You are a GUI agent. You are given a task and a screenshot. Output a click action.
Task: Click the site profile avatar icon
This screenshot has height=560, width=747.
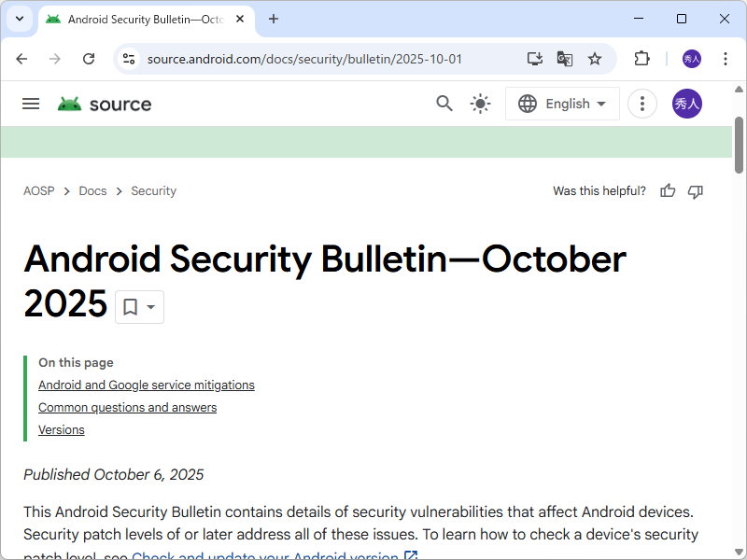[x=687, y=104]
